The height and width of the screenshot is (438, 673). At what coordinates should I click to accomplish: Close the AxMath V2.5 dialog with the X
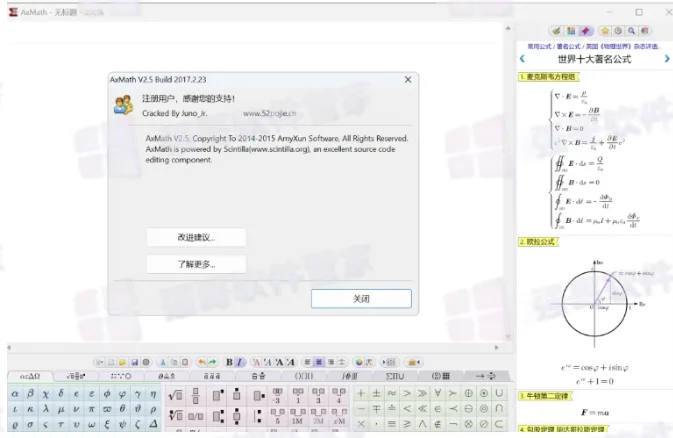point(408,79)
